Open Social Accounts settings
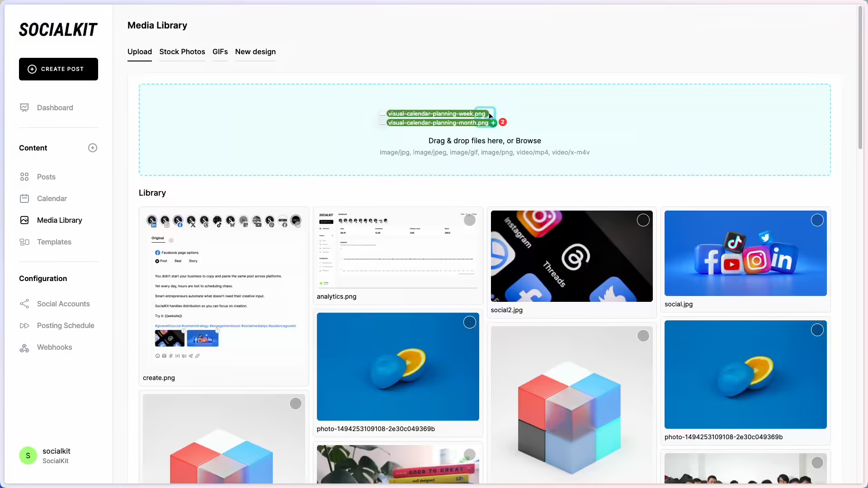The height and width of the screenshot is (488, 868). [63, 304]
